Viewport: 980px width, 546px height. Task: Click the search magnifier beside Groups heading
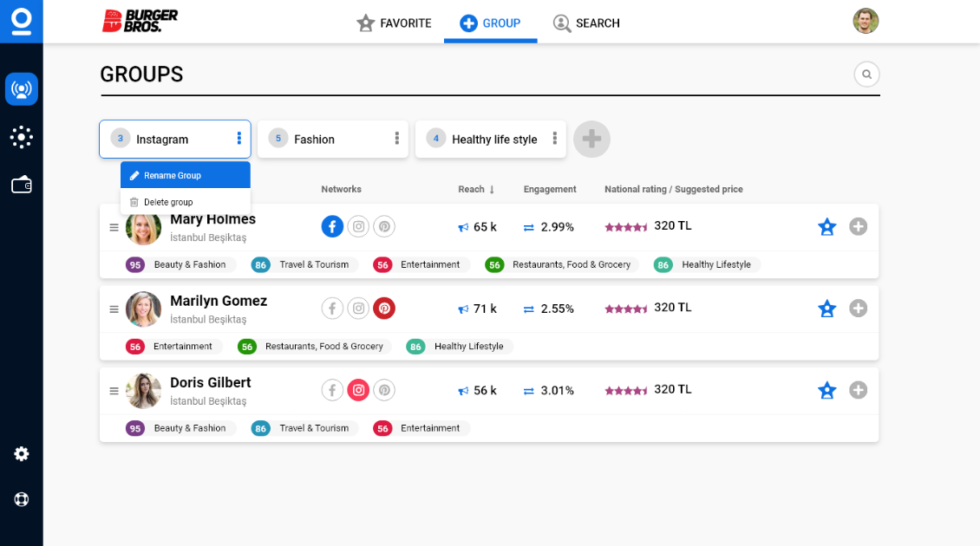[866, 75]
